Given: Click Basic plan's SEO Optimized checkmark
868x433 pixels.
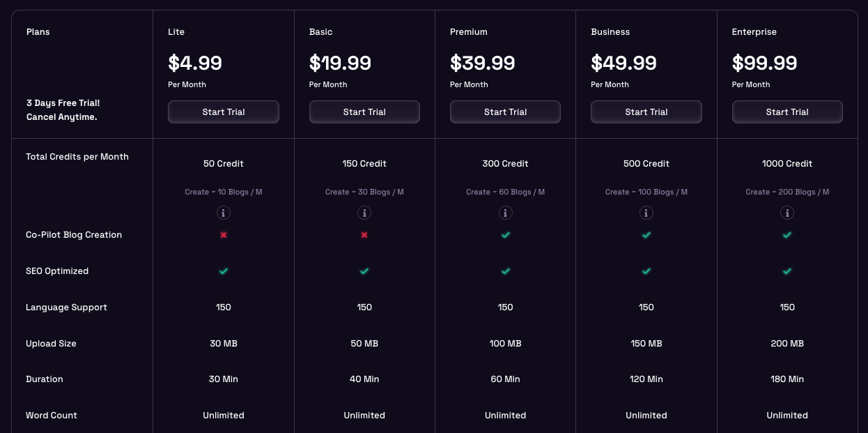Looking at the screenshot, I should [x=364, y=271].
